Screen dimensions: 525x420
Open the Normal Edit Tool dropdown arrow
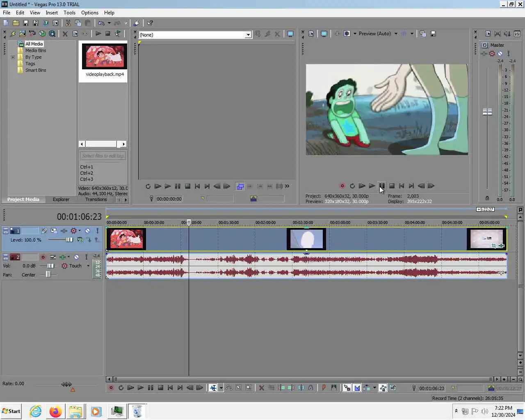pyautogui.click(x=221, y=388)
